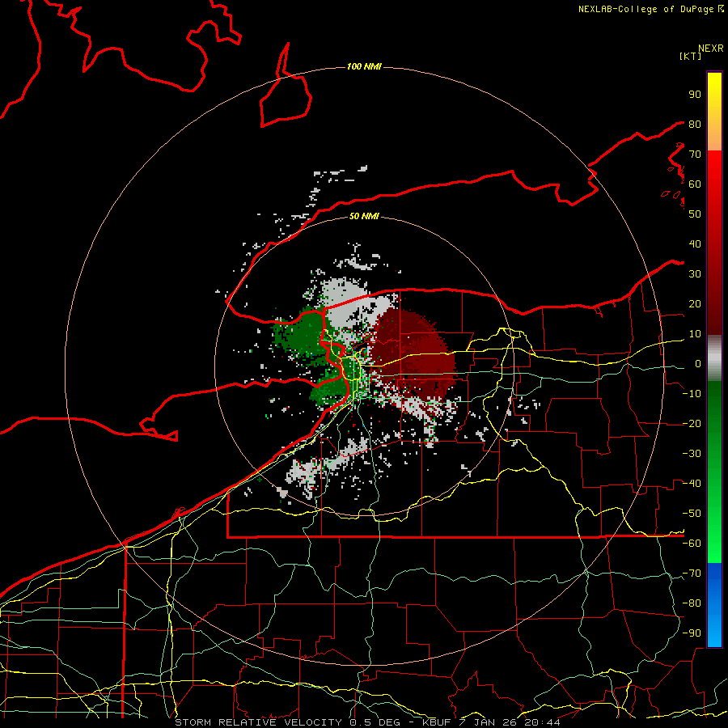Screen dimensions: 728x728
Task: Click the 50 NMI range ring label
Action: (x=364, y=216)
